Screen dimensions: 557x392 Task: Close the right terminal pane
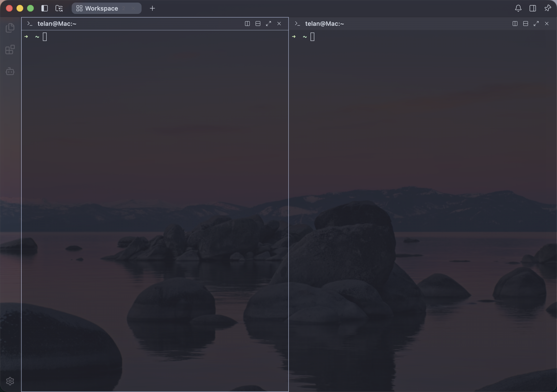[547, 24]
